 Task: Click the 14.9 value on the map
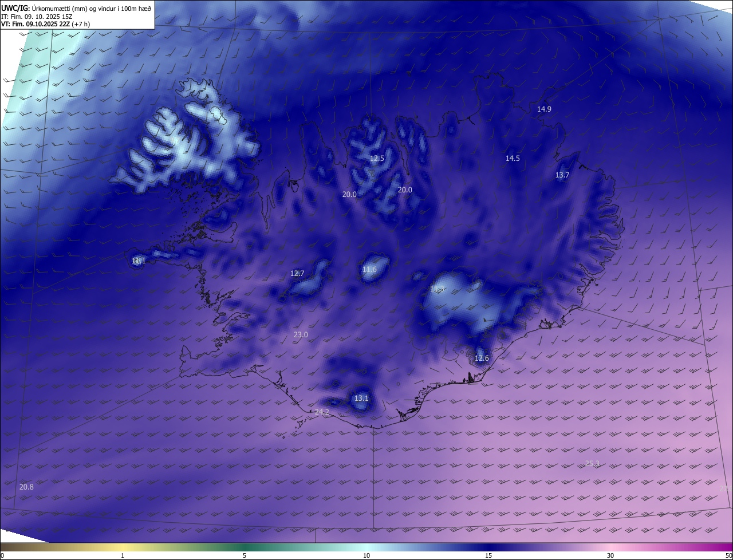544,109
